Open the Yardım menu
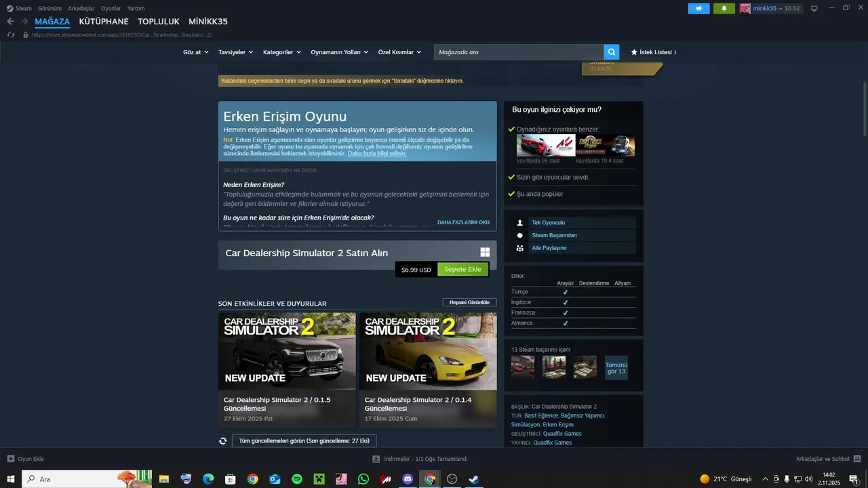868x488 pixels. pos(136,8)
